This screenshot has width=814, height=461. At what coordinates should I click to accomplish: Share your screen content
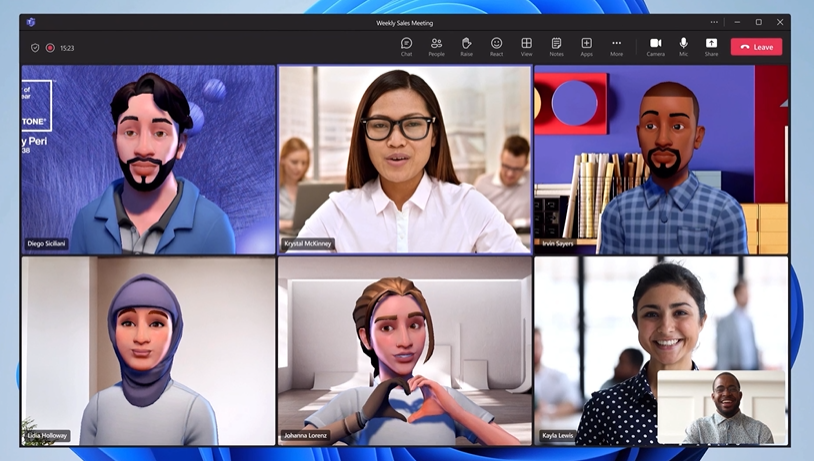tap(711, 46)
